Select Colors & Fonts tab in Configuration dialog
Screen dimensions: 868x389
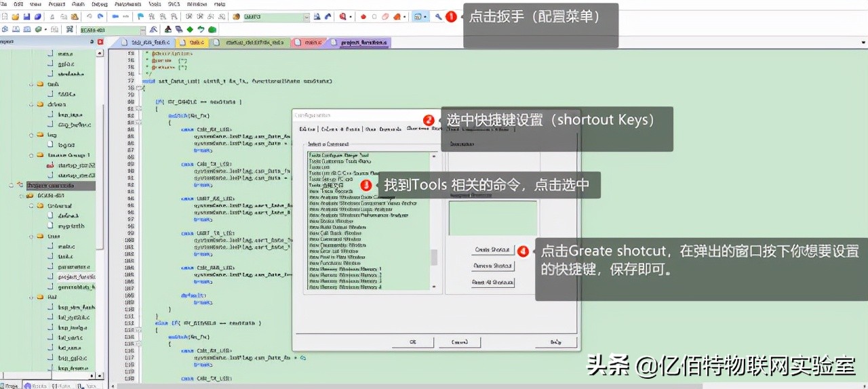click(x=340, y=128)
